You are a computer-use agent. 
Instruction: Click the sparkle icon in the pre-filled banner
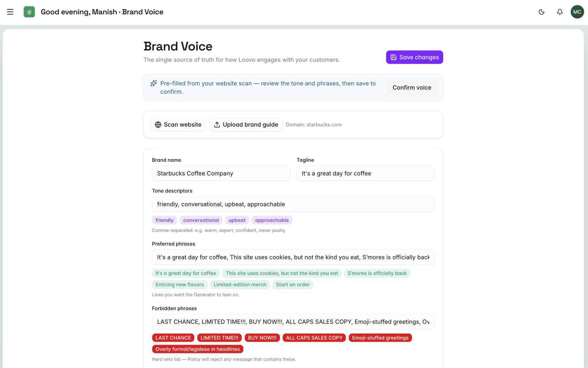point(154,83)
